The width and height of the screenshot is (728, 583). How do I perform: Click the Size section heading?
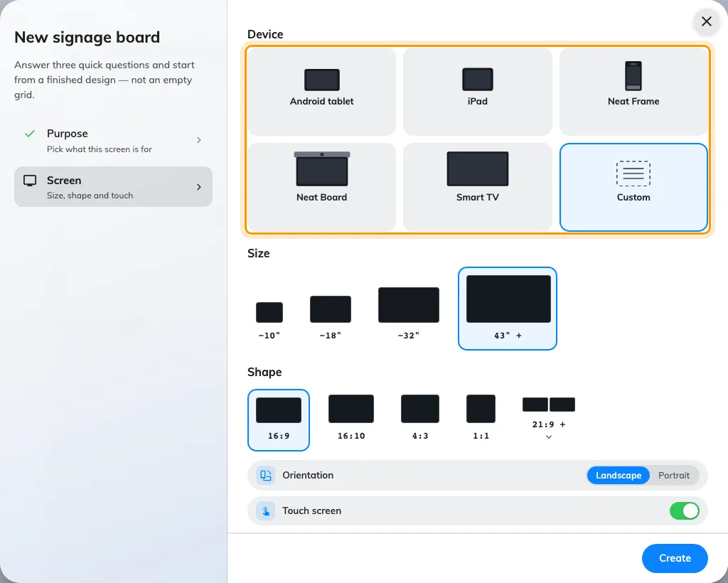click(x=259, y=253)
